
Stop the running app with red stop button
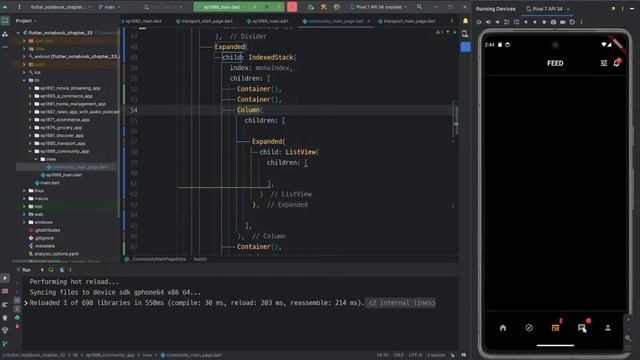[292, 7]
